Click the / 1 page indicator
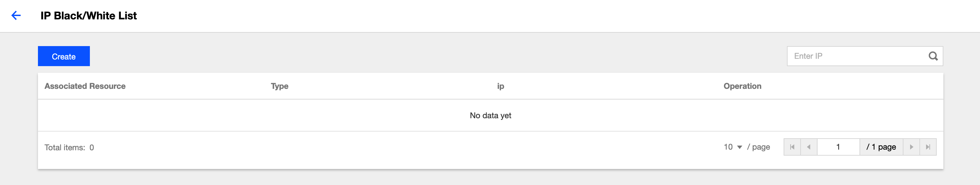Viewport: 980px width, 185px height. [x=881, y=147]
